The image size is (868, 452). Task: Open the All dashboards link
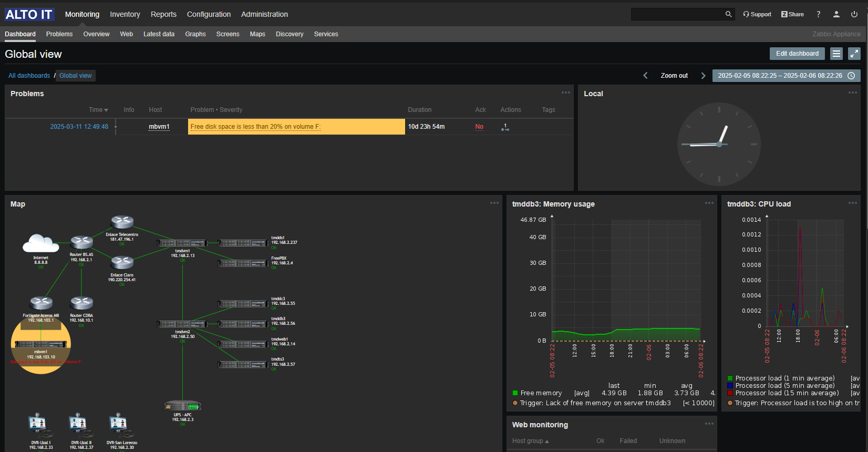pyautogui.click(x=29, y=76)
